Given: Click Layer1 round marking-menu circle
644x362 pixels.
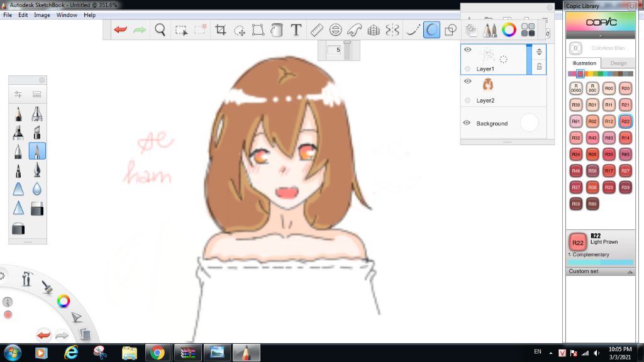Looking at the screenshot, I should click(467, 69).
